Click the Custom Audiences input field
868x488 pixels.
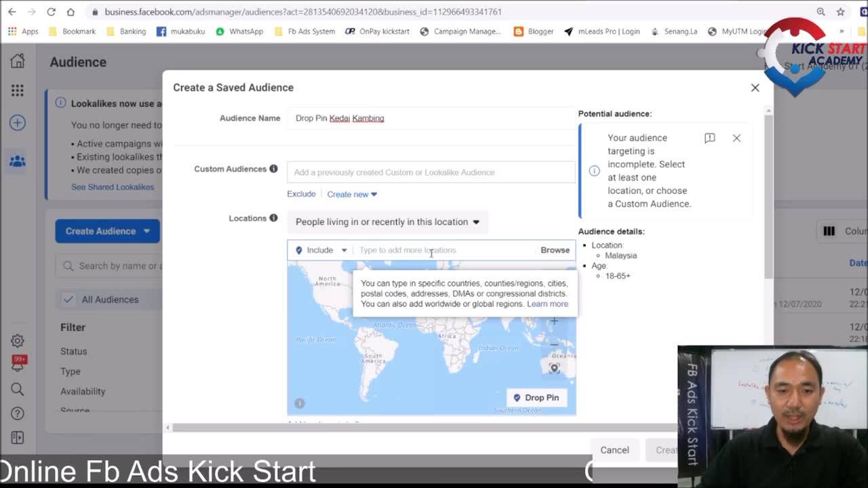click(x=431, y=172)
